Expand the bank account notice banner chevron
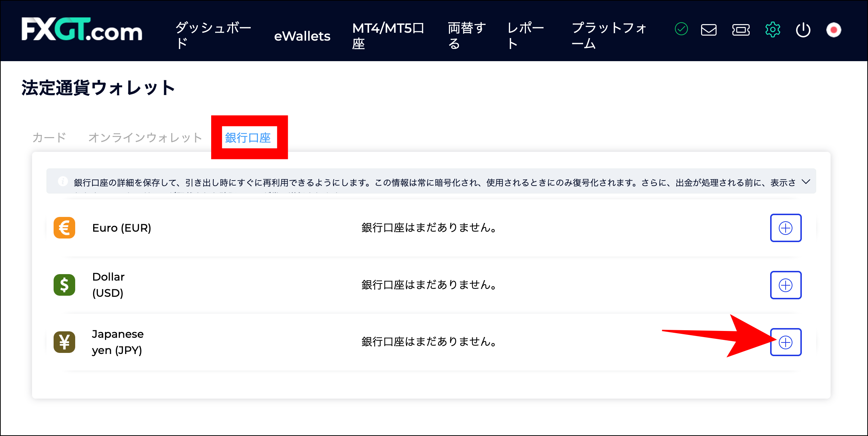Viewport: 868px width, 436px height. coord(806,182)
